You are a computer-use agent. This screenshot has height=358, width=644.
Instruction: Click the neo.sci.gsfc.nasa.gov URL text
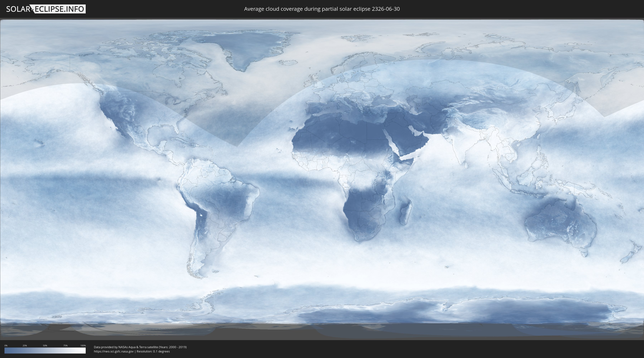pos(114,352)
